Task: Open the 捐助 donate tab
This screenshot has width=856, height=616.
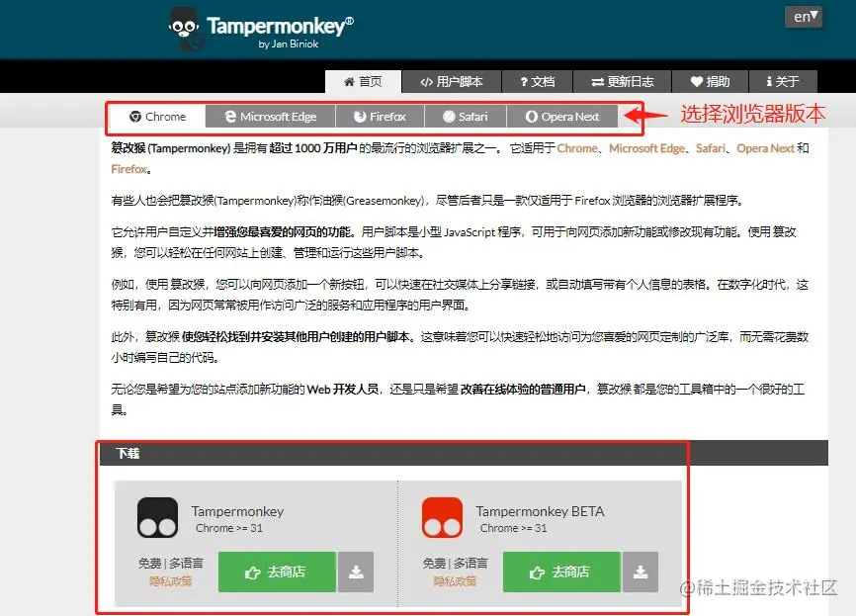Action: point(711,82)
